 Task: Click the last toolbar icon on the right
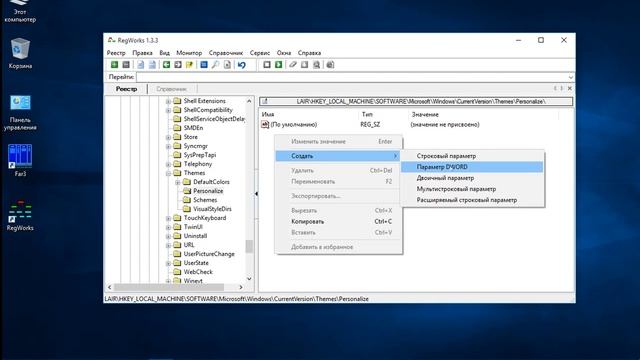[330, 64]
